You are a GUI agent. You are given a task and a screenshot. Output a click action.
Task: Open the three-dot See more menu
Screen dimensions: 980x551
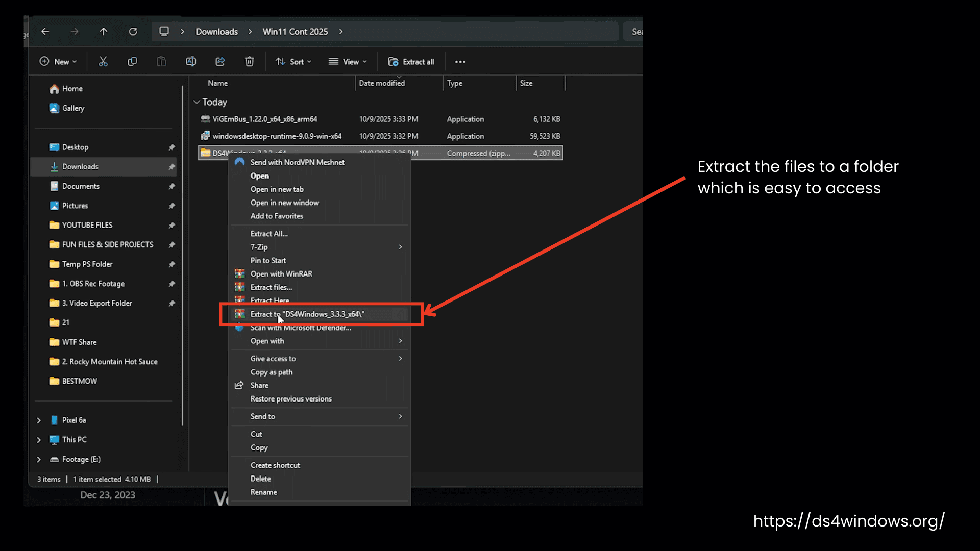click(x=460, y=62)
